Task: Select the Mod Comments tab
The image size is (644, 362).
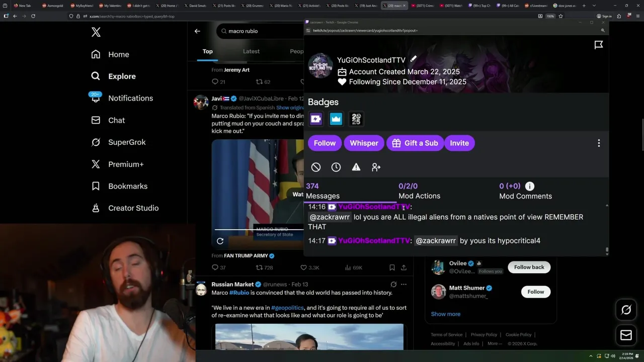Action: click(525, 191)
